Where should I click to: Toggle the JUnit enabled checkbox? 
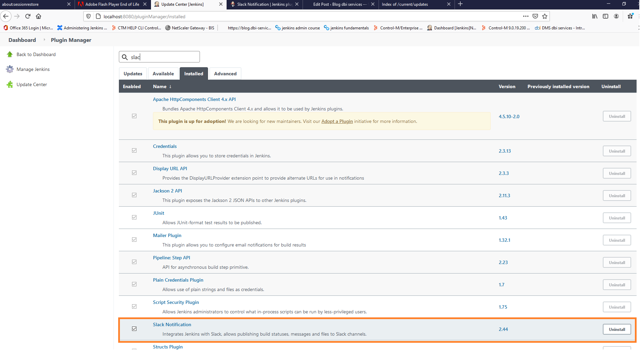(x=134, y=217)
